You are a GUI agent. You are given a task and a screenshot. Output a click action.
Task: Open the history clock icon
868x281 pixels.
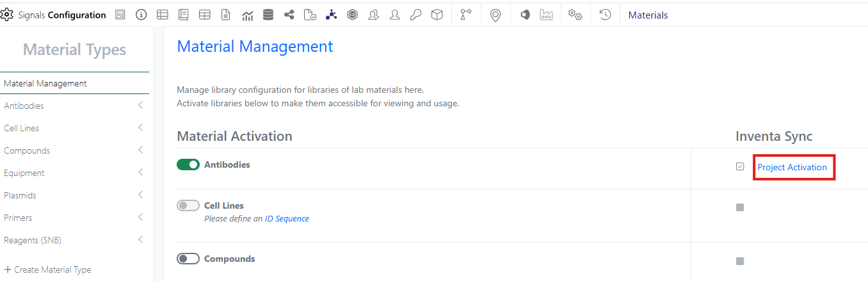point(605,15)
